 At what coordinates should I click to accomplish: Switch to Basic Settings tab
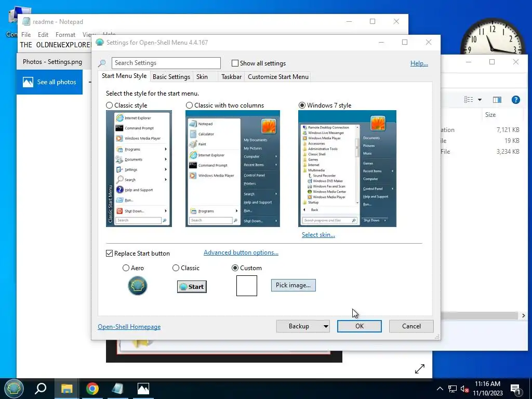(171, 77)
